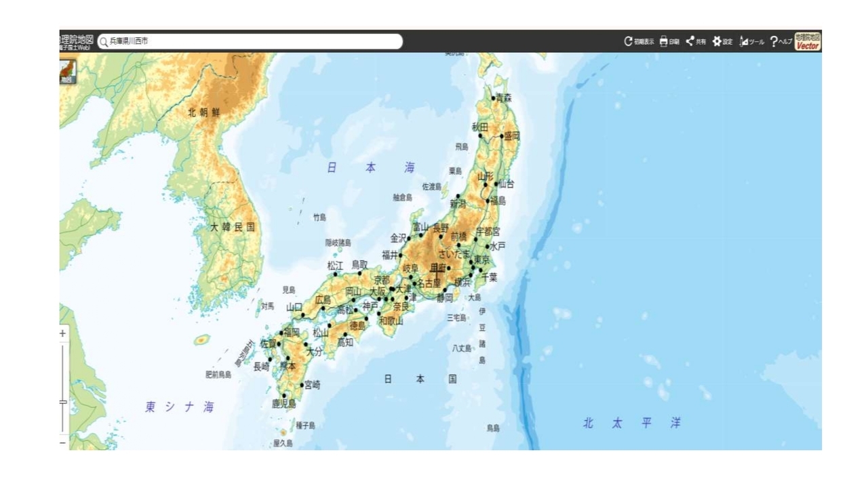Click the 宮崎 city label
Viewport: 868px width, 488px height.
point(312,385)
